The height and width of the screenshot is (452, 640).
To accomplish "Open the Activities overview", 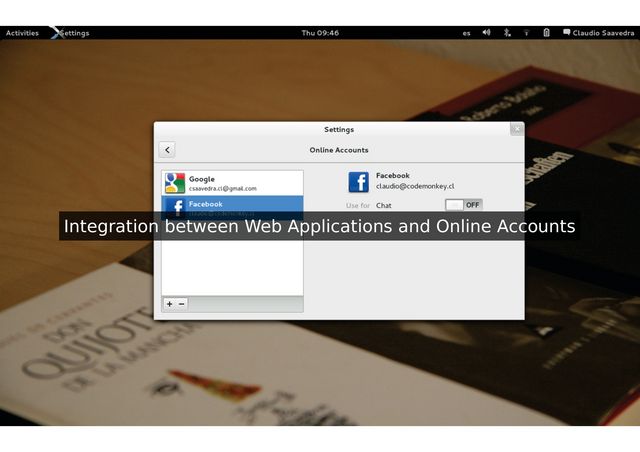I will click(x=22, y=32).
